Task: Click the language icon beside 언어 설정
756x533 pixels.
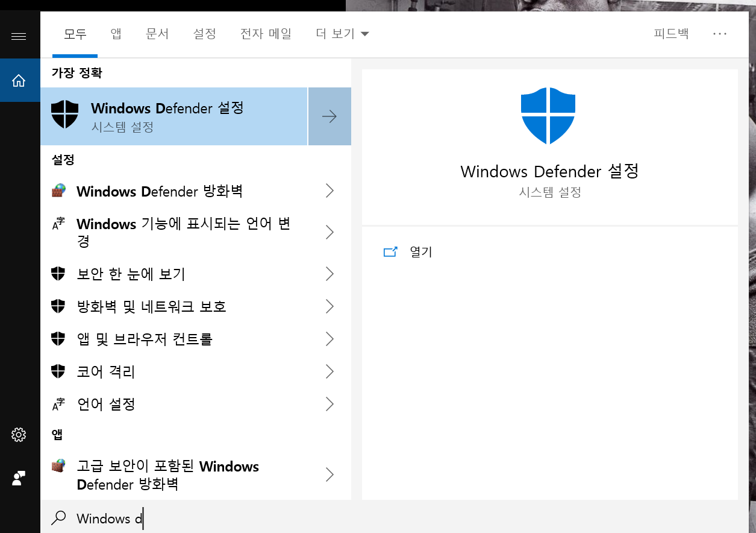Action: pyautogui.click(x=58, y=404)
